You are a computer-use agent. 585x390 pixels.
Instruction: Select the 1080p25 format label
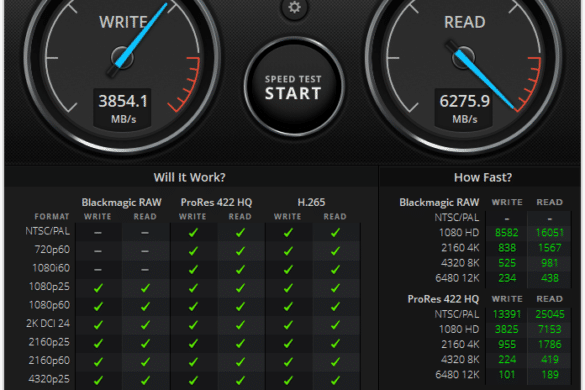(49, 287)
